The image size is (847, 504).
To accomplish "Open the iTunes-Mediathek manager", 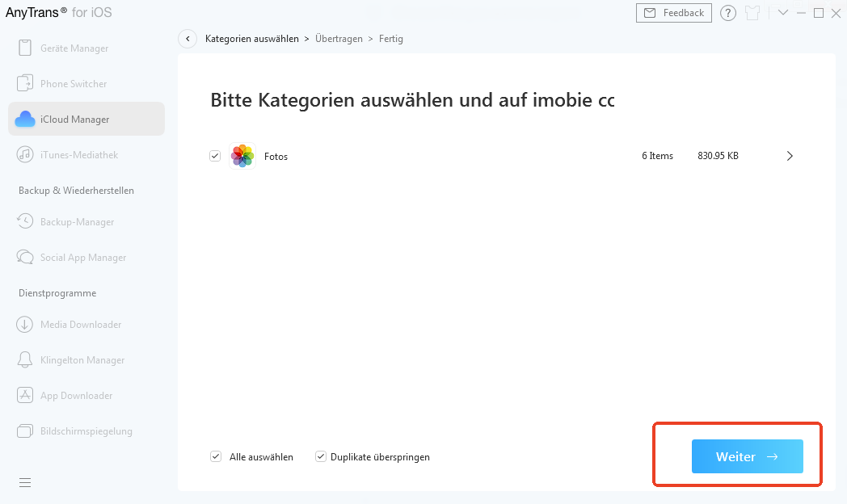I will pyautogui.click(x=79, y=154).
